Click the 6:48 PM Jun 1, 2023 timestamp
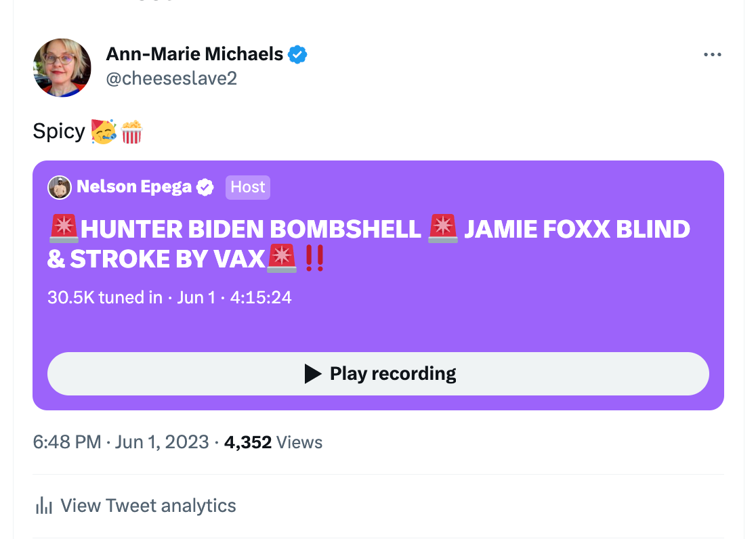Viewport: 756px width, 539px height. pyautogui.click(x=121, y=442)
